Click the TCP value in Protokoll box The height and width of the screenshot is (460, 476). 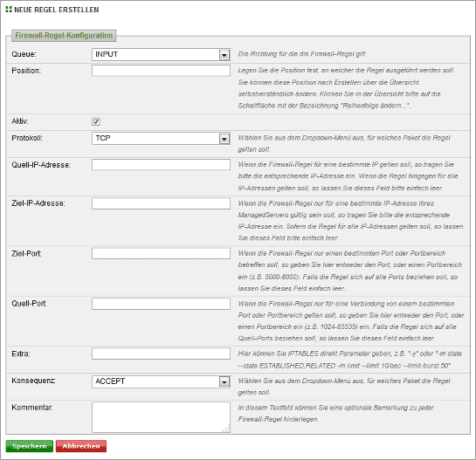tap(103, 139)
